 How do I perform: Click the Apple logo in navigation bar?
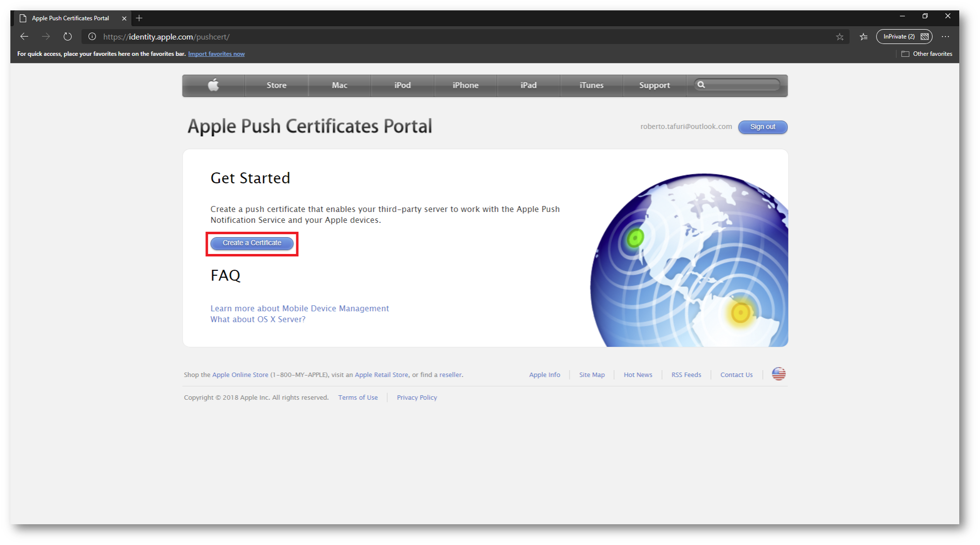[213, 85]
